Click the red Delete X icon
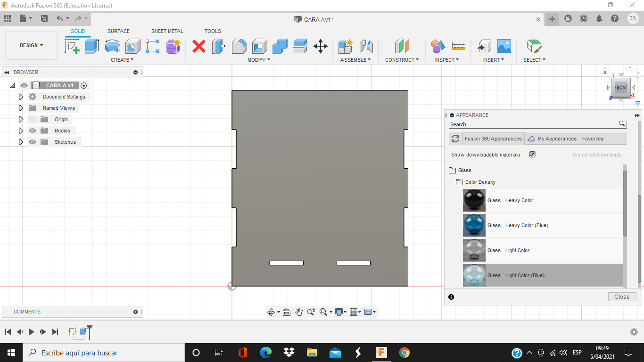Screen dimensions: 644x362 click(x=199, y=46)
